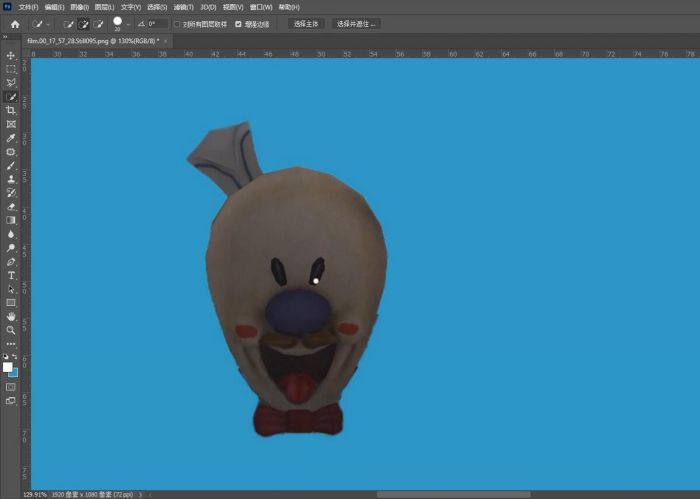Select the Crop tool
Image resolution: width=700 pixels, height=499 pixels.
tap(11, 110)
